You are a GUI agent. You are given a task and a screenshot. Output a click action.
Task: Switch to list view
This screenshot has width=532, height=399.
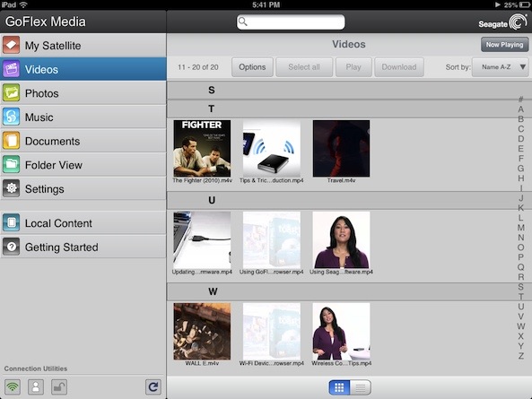361,387
